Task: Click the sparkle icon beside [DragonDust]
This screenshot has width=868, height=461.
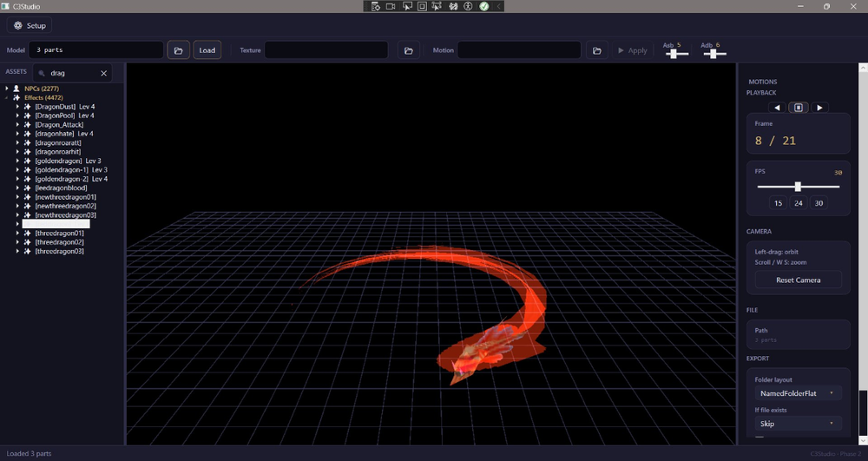Action: click(27, 107)
